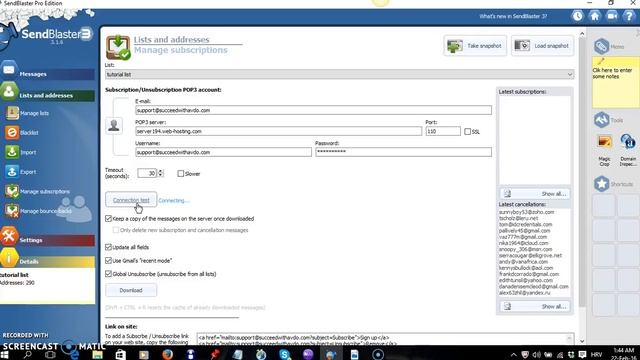This screenshot has height=360, width=640.
Task: Open What's new in SendBlaster 3 link
Action: [x=513, y=16]
